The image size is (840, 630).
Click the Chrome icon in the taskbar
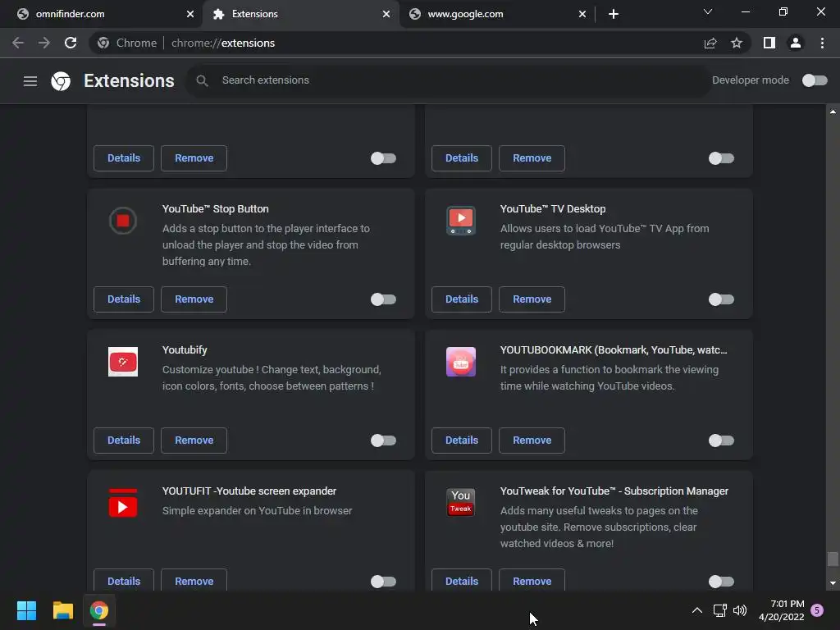tap(99, 610)
